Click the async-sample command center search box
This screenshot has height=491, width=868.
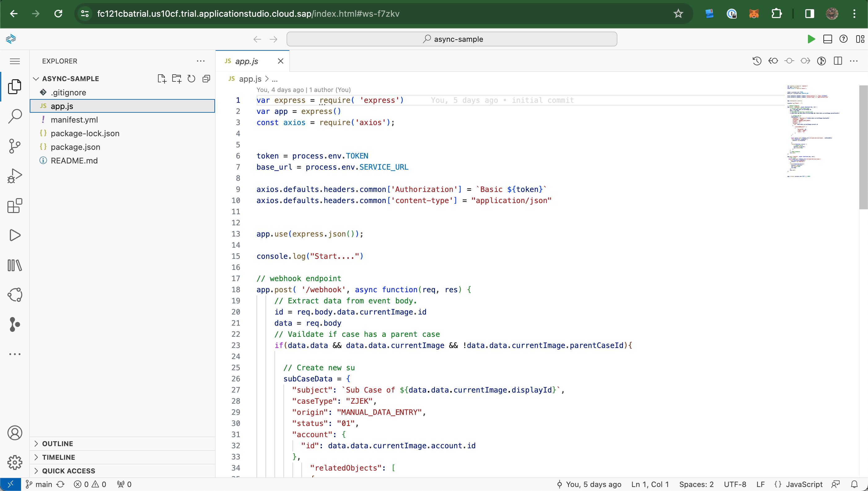tap(452, 39)
